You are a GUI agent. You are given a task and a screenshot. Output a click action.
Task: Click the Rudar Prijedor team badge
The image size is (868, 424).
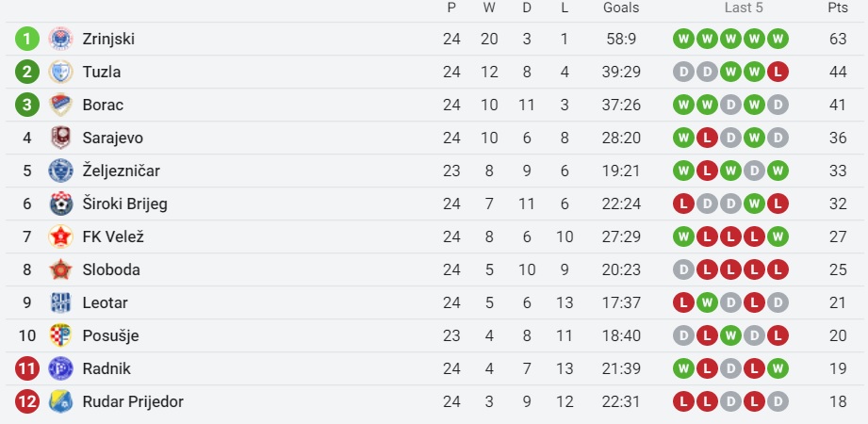click(60, 401)
